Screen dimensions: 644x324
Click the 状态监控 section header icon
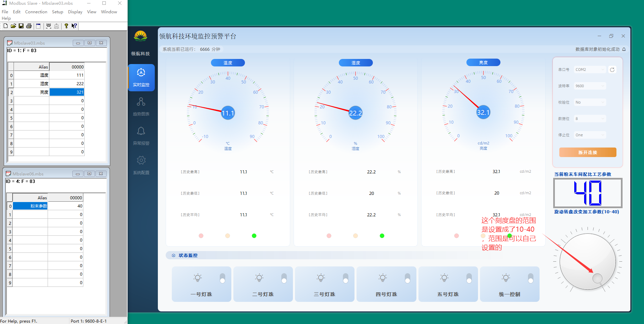(174, 255)
